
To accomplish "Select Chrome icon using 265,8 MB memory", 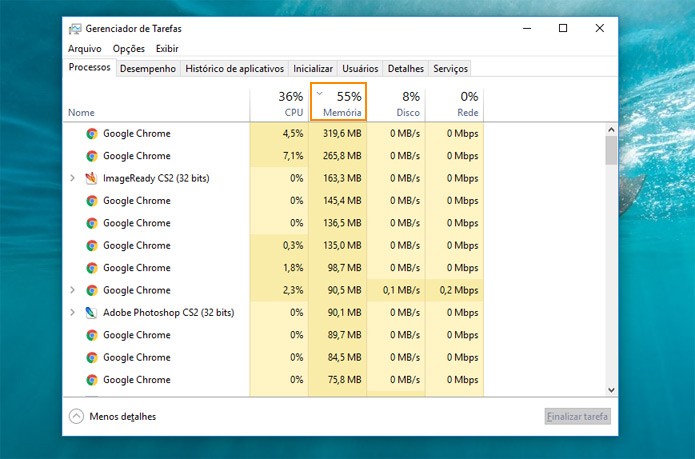I will click(x=92, y=156).
